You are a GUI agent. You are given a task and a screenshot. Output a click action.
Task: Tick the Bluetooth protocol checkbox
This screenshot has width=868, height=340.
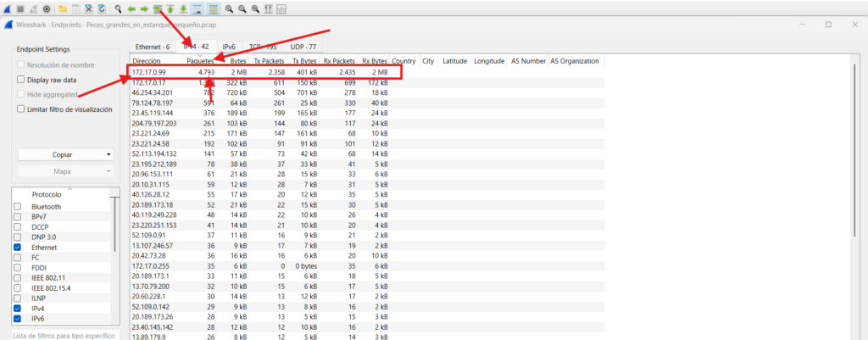pos(18,207)
